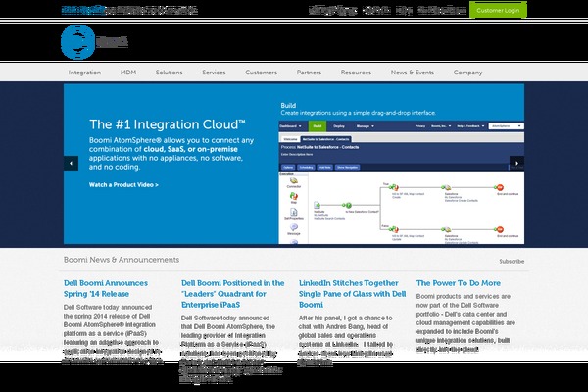Click the upper Salesforce connector shape
Viewport: 588px width, 392px height.
pos(446,187)
